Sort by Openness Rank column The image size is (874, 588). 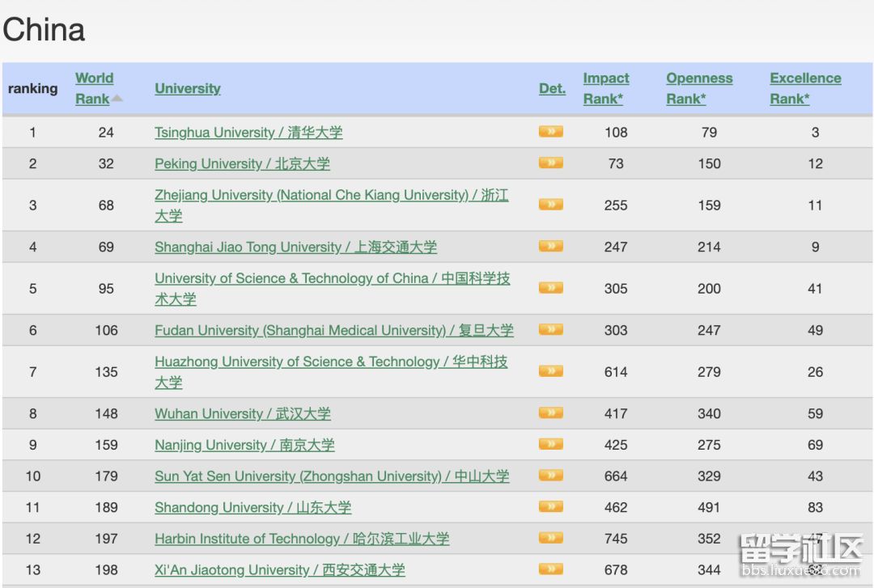point(699,88)
